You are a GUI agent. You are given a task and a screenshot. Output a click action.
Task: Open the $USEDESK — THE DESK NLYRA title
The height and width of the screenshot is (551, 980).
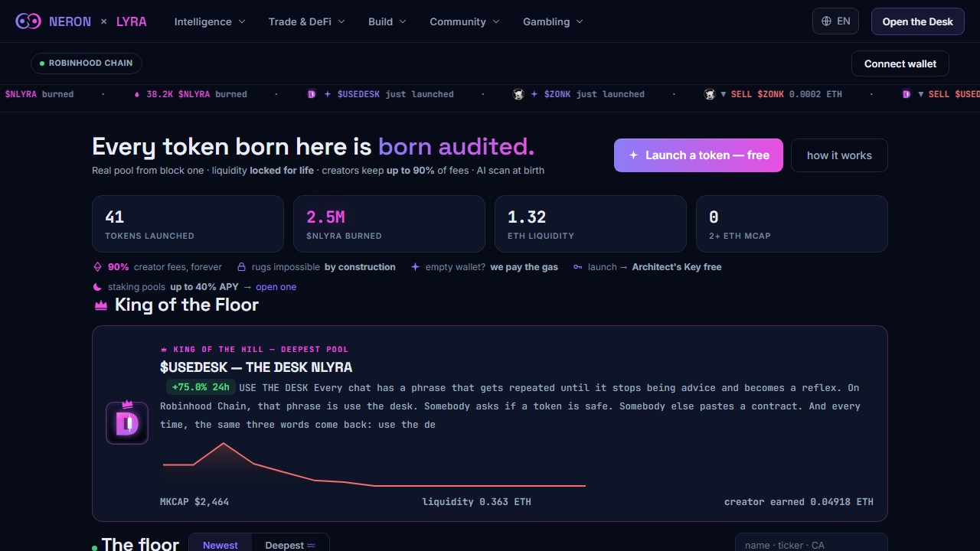pos(256,367)
